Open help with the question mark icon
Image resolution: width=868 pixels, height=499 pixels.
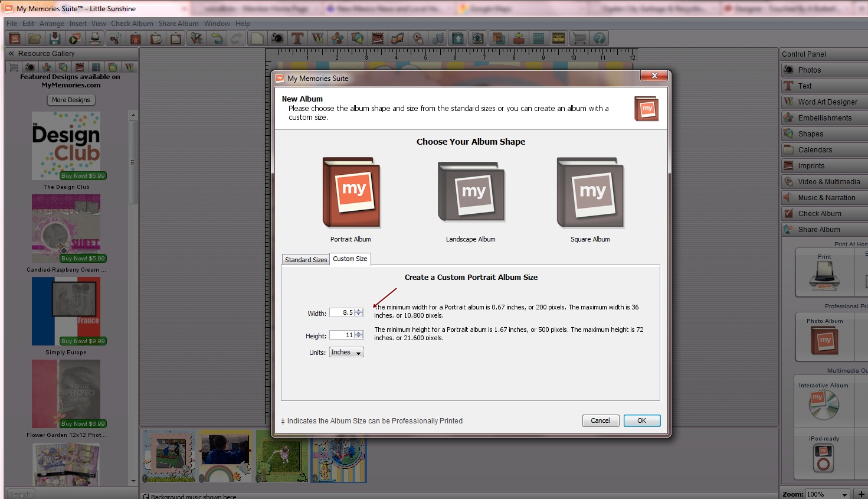(x=600, y=38)
